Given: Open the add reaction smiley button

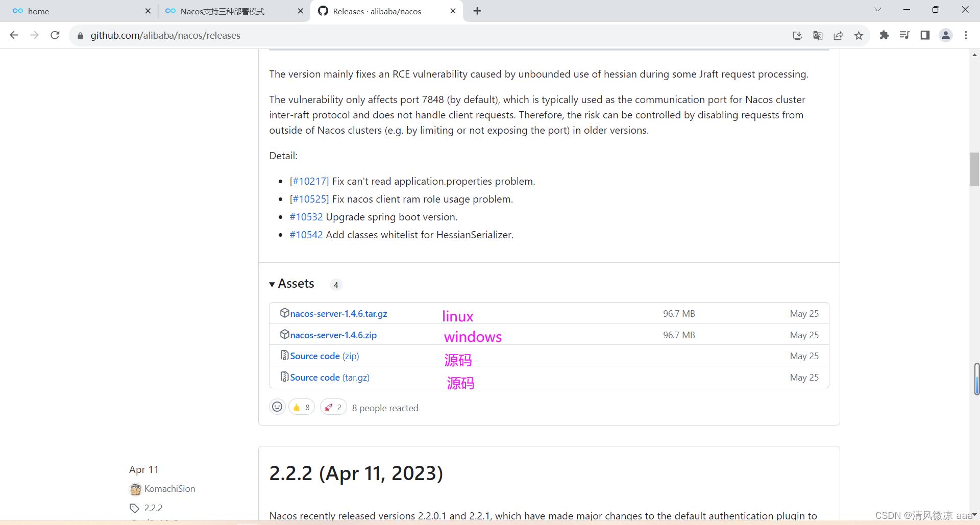Looking at the screenshot, I should point(277,407).
